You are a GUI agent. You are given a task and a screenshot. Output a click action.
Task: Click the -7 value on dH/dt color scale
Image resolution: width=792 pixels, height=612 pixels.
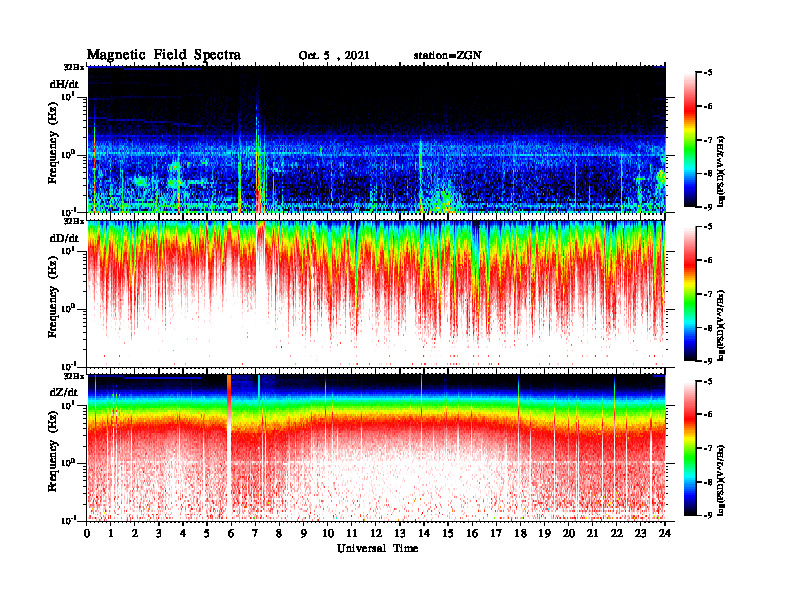pyautogui.click(x=708, y=140)
